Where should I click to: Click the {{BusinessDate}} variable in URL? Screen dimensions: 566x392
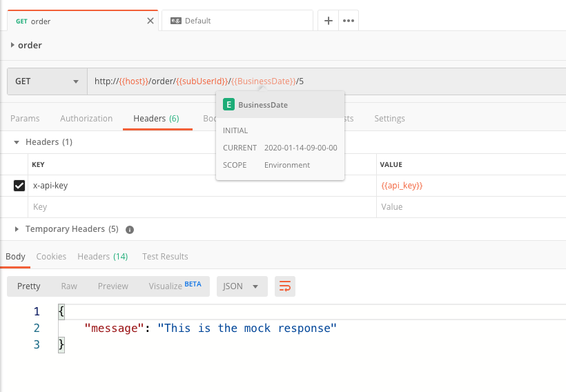point(264,81)
